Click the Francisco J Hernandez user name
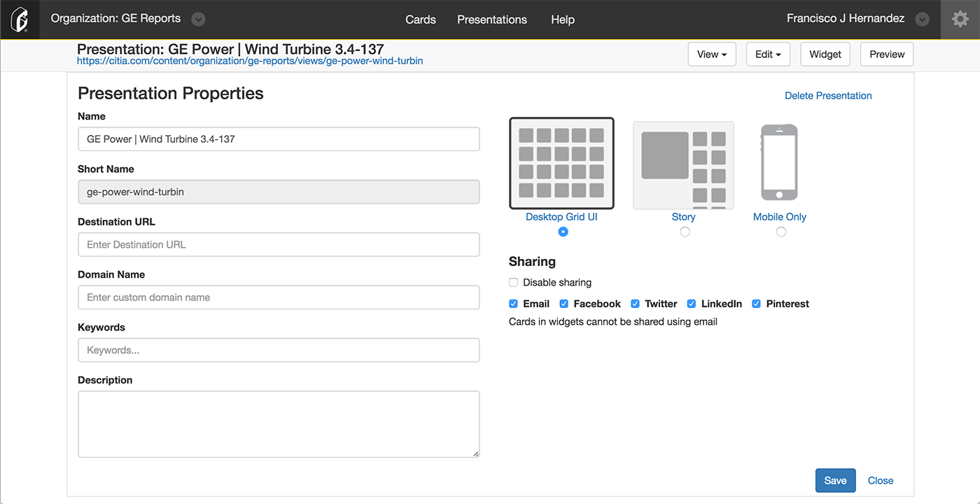 (846, 19)
